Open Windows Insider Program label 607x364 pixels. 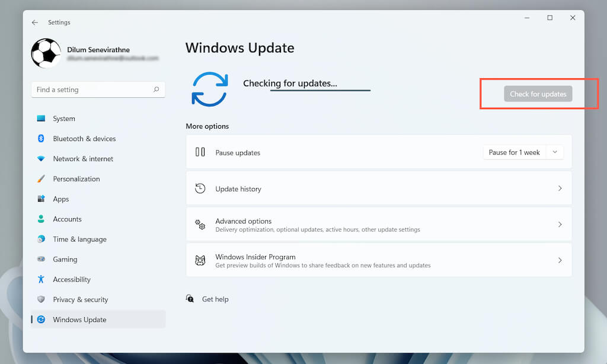point(255,257)
